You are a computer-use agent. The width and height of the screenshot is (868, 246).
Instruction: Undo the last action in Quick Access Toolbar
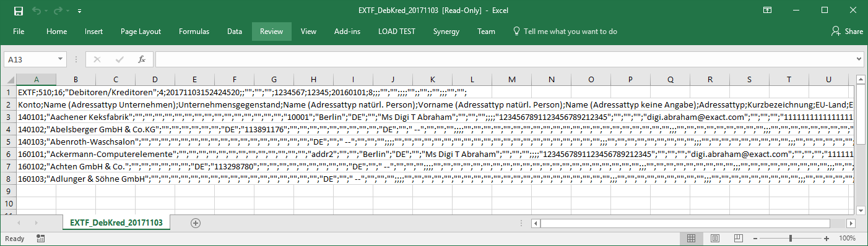pyautogui.click(x=36, y=11)
